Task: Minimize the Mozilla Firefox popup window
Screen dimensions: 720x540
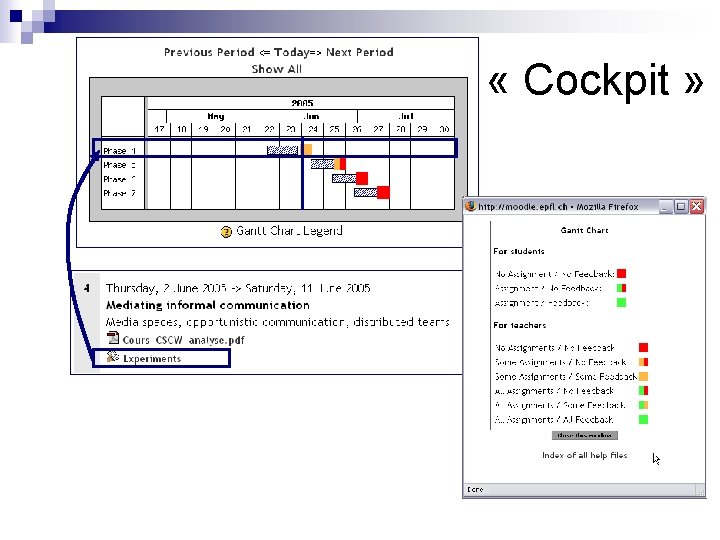Action: [x=665, y=207]
